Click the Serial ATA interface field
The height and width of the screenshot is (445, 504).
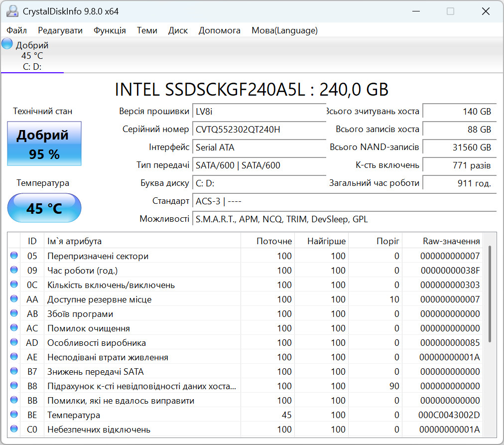[259, 148]
